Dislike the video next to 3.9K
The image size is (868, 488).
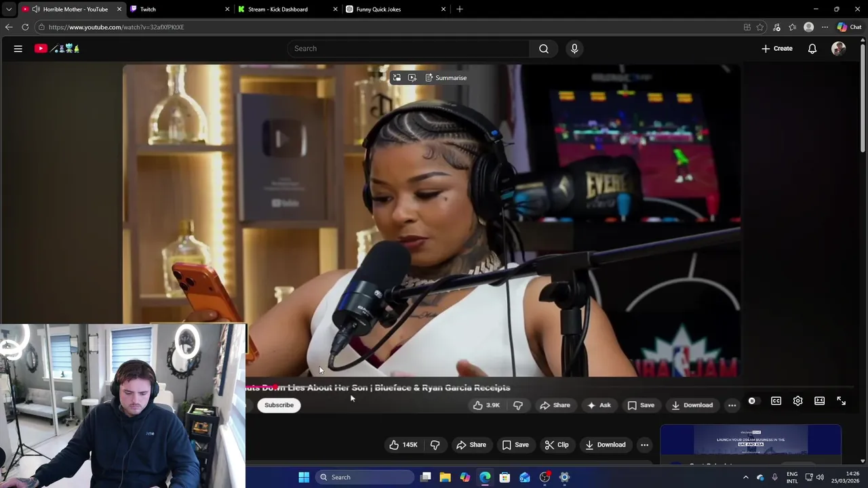[x=518, y=405]
